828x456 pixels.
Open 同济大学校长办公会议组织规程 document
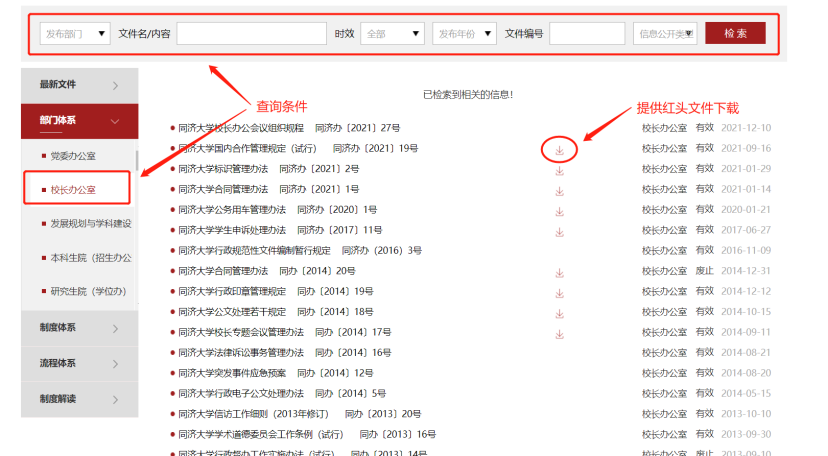click(241, 128)
